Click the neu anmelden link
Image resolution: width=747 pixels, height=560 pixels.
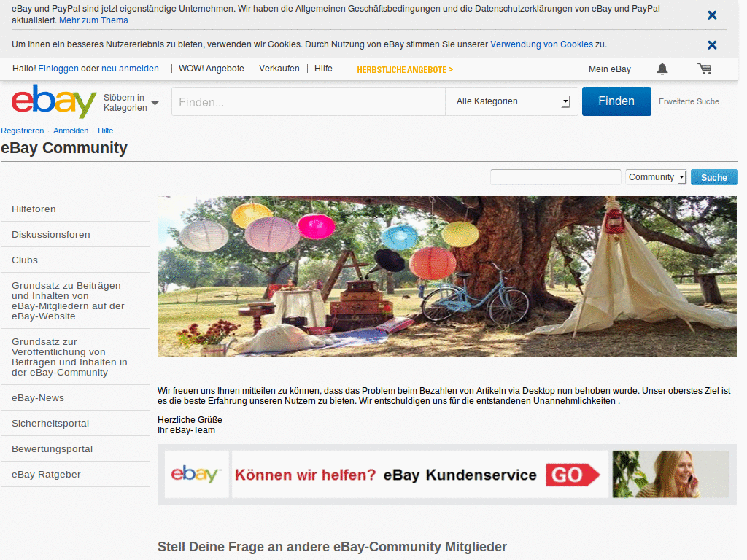tap(130, 69)
